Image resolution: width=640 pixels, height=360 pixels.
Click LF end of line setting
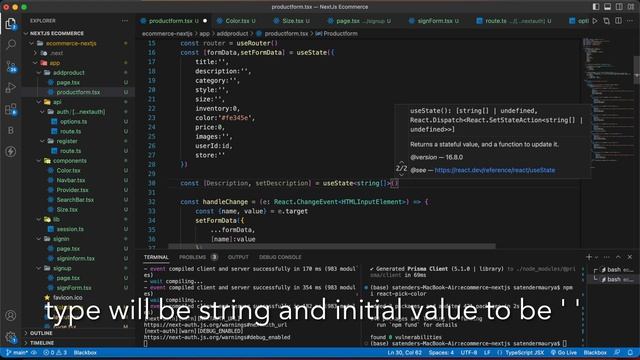point(487,353)
